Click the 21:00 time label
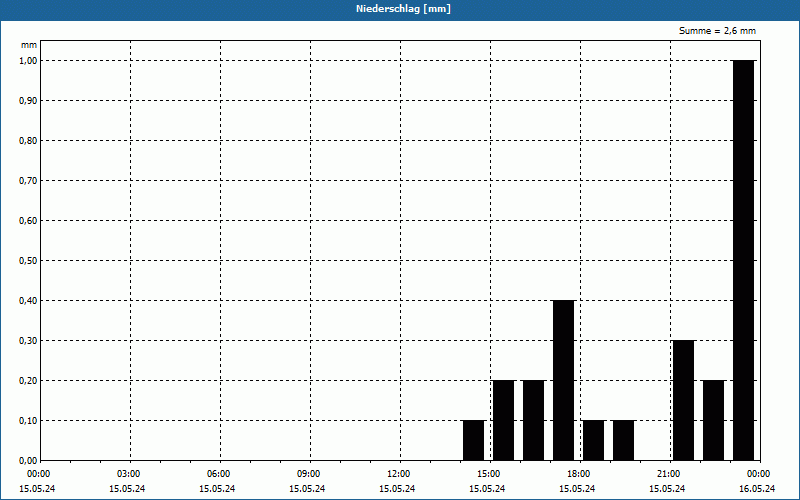This screenshot has width=800, height=500. coord(667,474)
